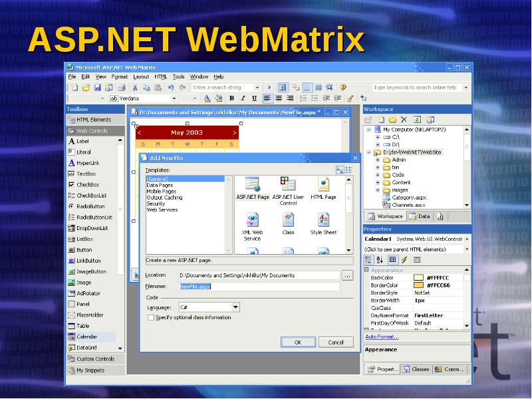Click the foreground text color icon

207,98
